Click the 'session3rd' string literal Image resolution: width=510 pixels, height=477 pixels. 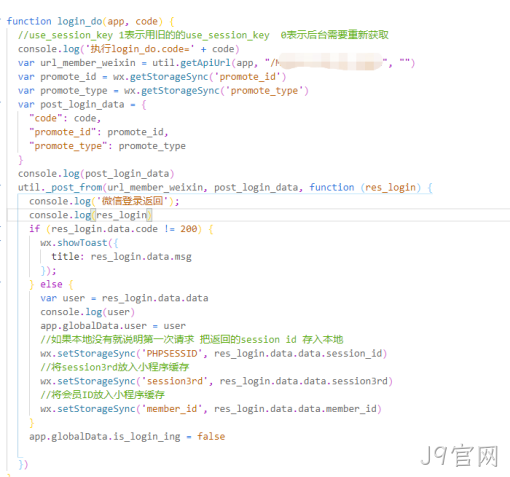(175, 381)
